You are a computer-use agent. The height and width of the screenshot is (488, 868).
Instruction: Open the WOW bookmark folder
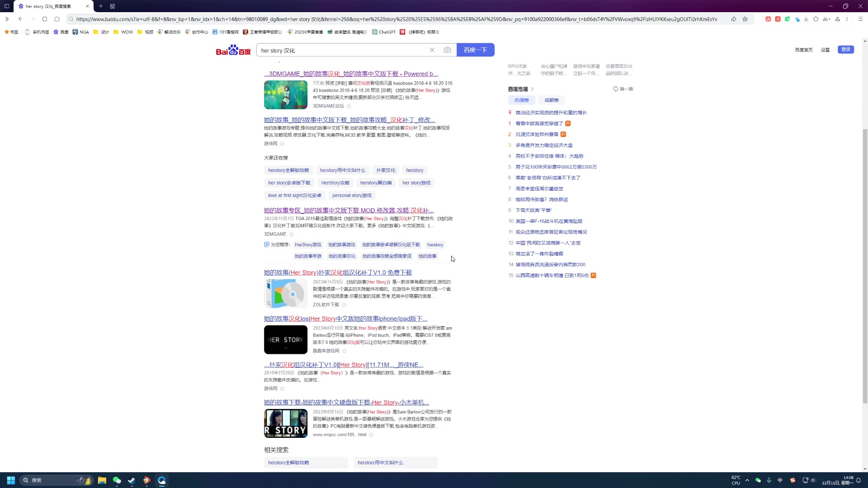tap(123, 32)
